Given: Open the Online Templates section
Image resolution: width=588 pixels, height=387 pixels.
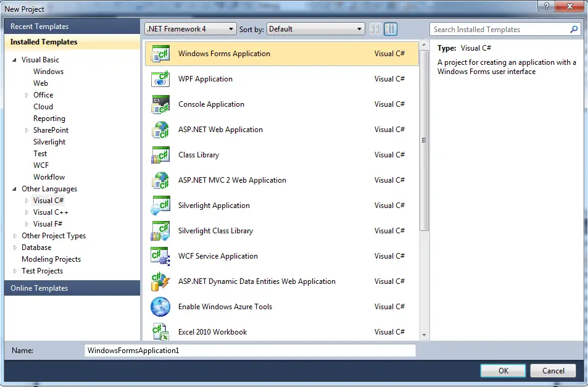Looking at the screenshot, I should tap(72, 288).
